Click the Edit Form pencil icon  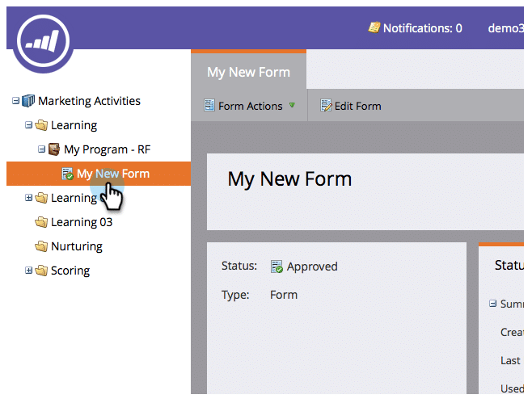326,106
